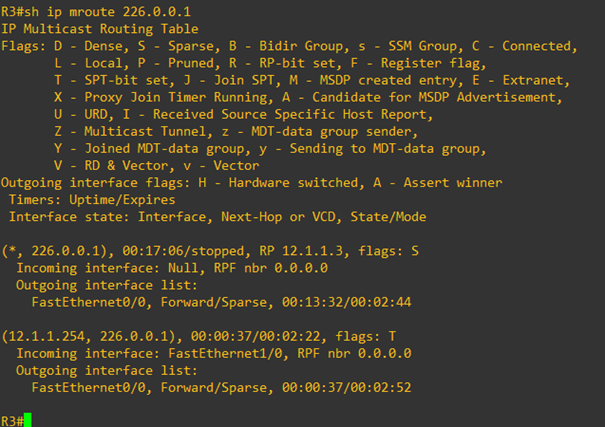Screen dimensions: 605x427
Task: Click the 'Interface state:' description line
Action: tap(218, 217)
